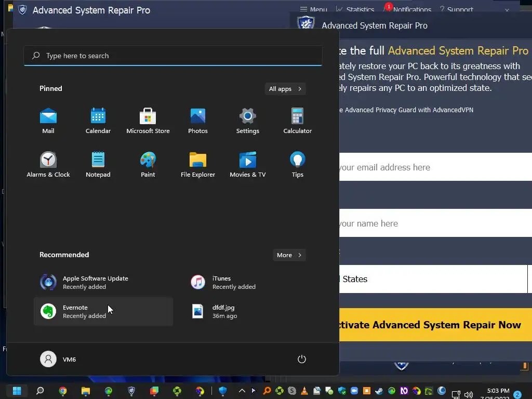Open the Tips app
This screenshot has width=532, height=399.
coord(298,165)
